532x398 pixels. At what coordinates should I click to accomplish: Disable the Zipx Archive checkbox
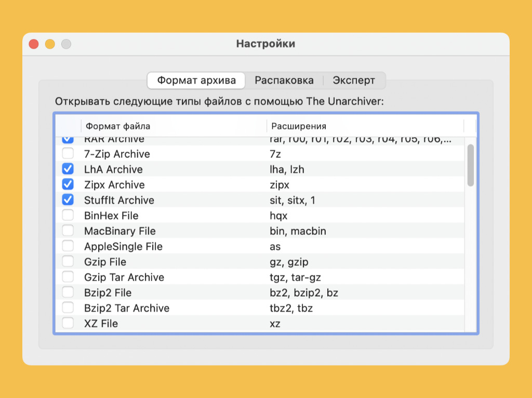68,184
